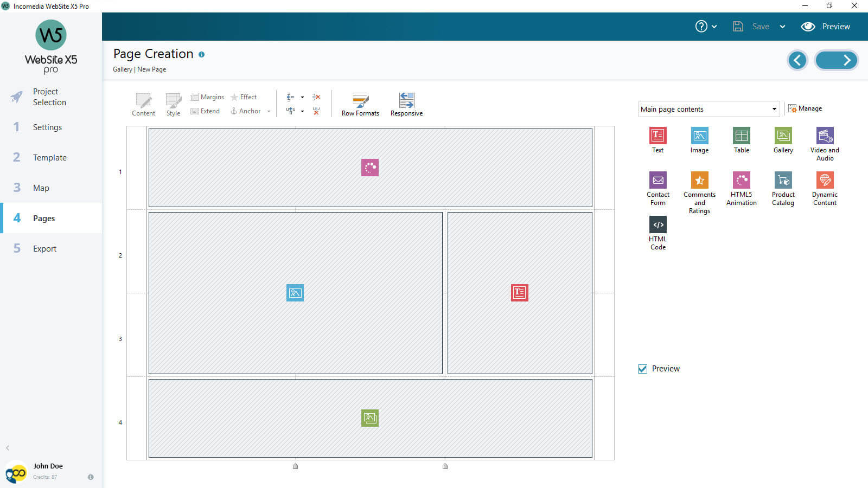The width and height of the screenshot is (868, 488).
Task: Go forward with the next arrow button
Action: 837,60
